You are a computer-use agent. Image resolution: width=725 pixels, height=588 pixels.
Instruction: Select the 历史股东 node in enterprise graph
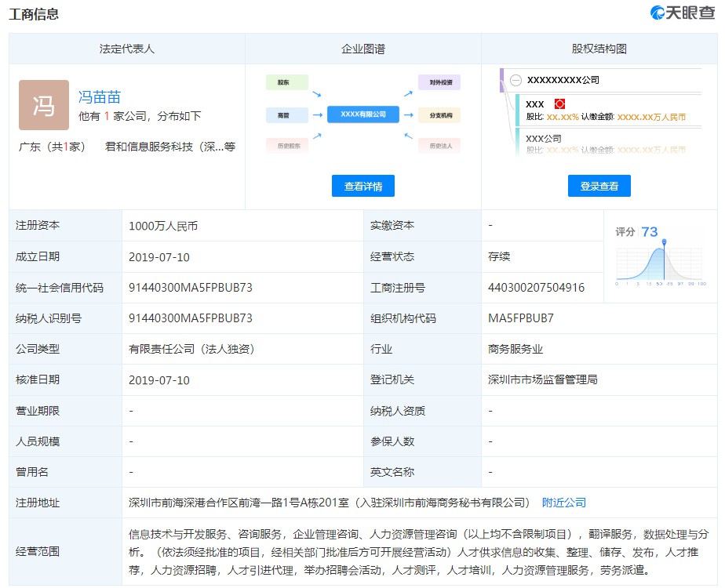(x=286, y=146)
